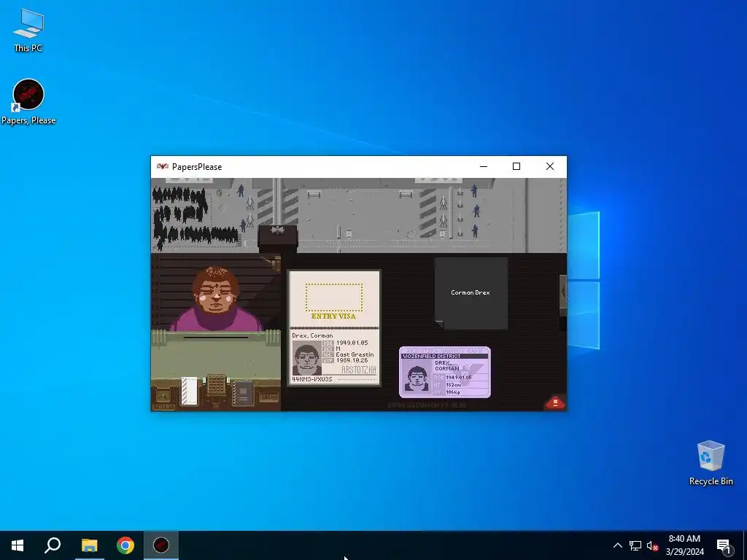Image resolution: width=747 pixels, height=560 pixels.
Task: Select the Papers, Please desktop shortcut
Action: pyautogui.click(x=28, y=102)
